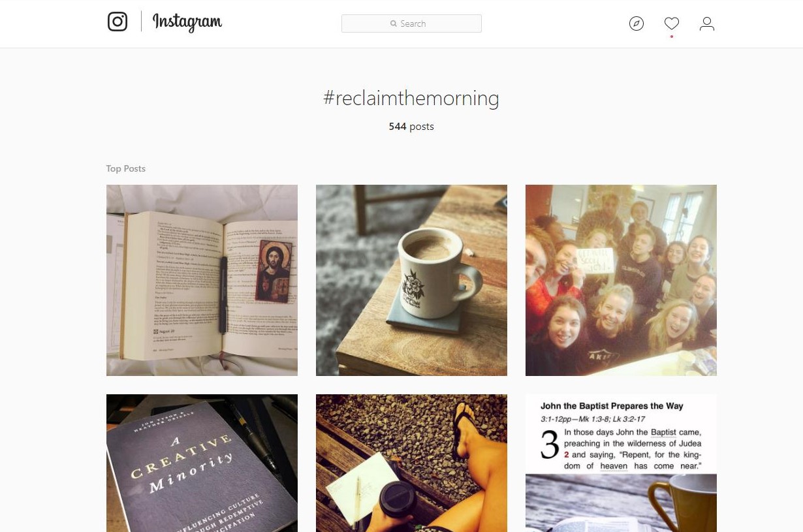
Task: Open the open Bible with pen photo
Action: [202, 280]
